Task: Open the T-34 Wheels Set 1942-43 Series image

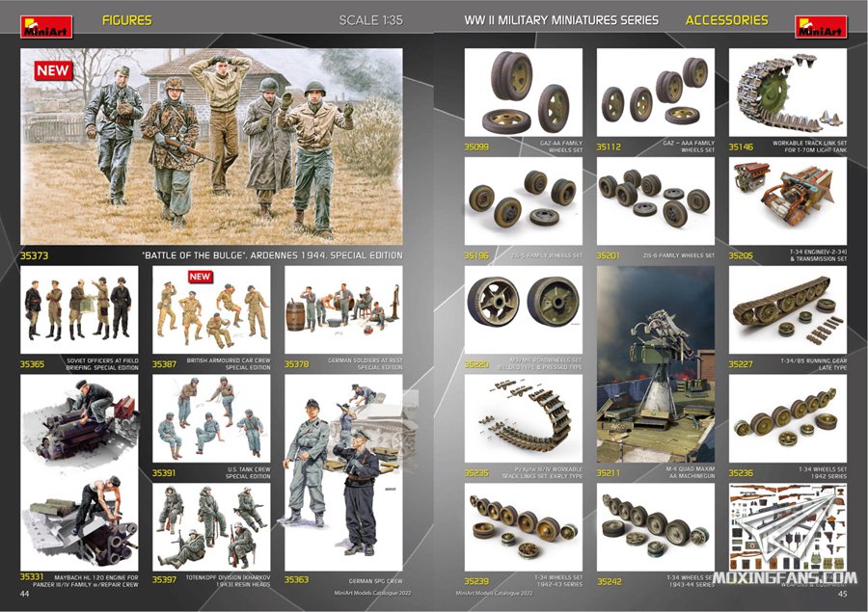Action: 523,527
